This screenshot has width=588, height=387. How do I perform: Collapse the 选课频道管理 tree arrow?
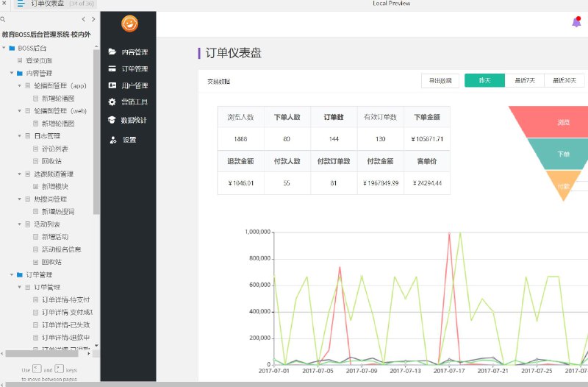click(x=20, y=174)
